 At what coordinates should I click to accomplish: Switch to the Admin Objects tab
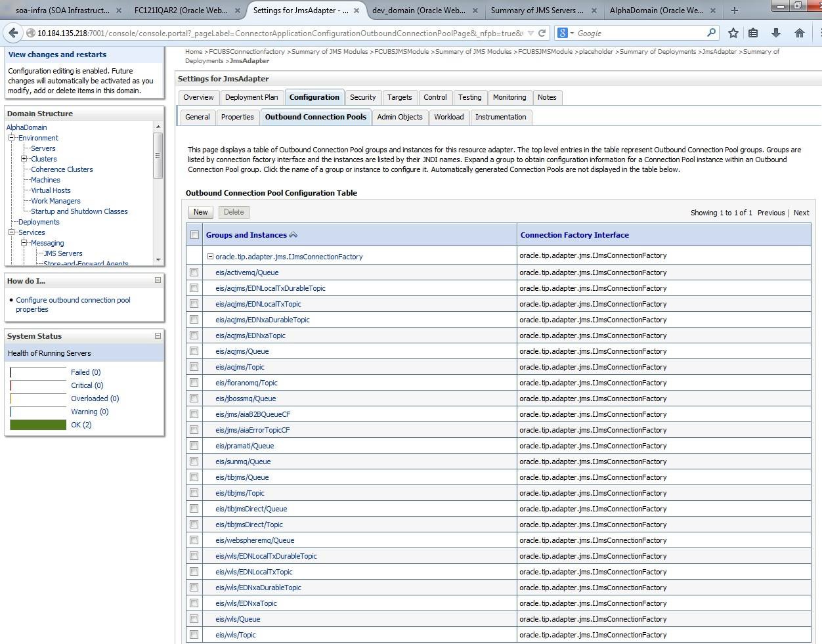click(x=399, y=117)
